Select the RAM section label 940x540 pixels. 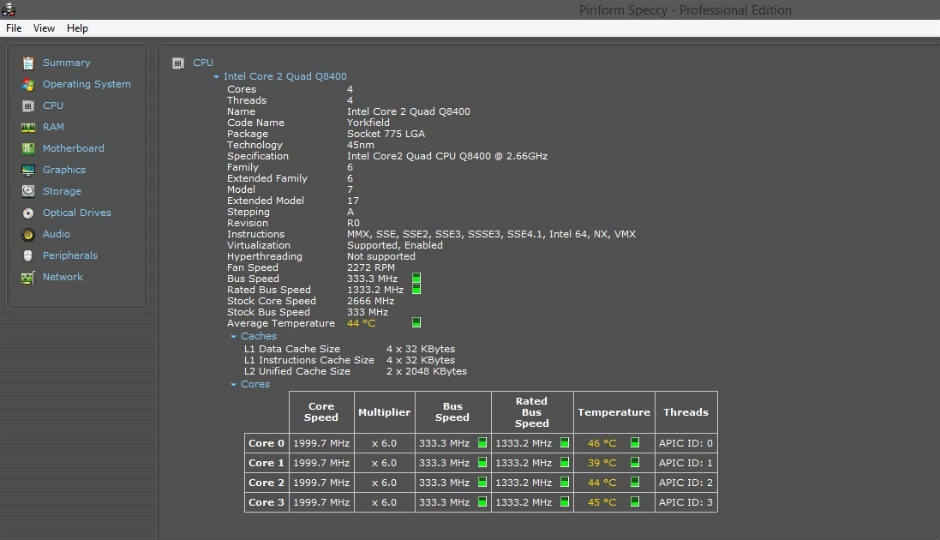click(x=53, y=127)
